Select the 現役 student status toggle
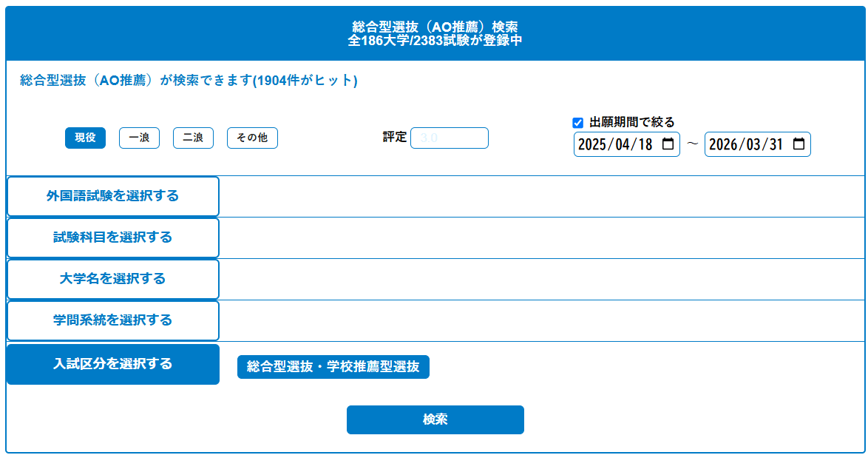This screenshot has height=455, width=868. (x=85, y=138)
